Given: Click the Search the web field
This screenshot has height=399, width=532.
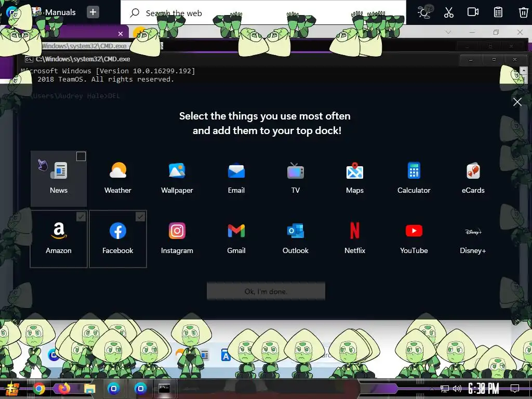Looking at the screenshot, I should point(263,12).
